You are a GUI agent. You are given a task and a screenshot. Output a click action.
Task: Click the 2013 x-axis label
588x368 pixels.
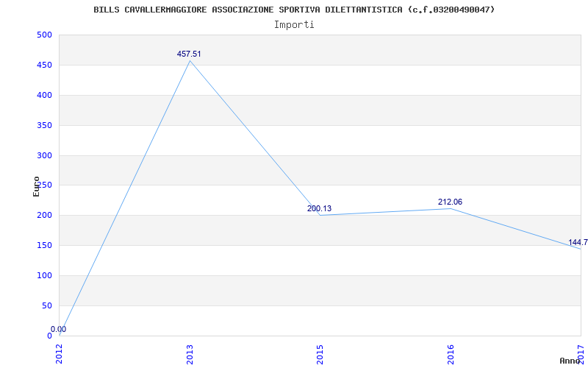pos(190,354)
